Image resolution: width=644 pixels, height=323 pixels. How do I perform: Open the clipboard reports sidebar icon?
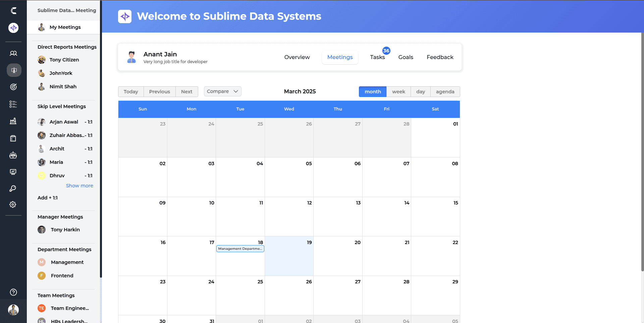[13, 138]
